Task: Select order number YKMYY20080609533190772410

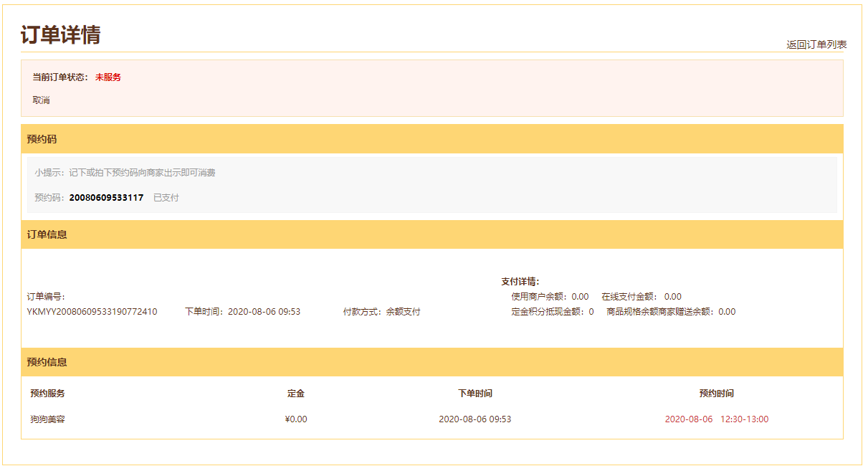Action: [92, 312]
